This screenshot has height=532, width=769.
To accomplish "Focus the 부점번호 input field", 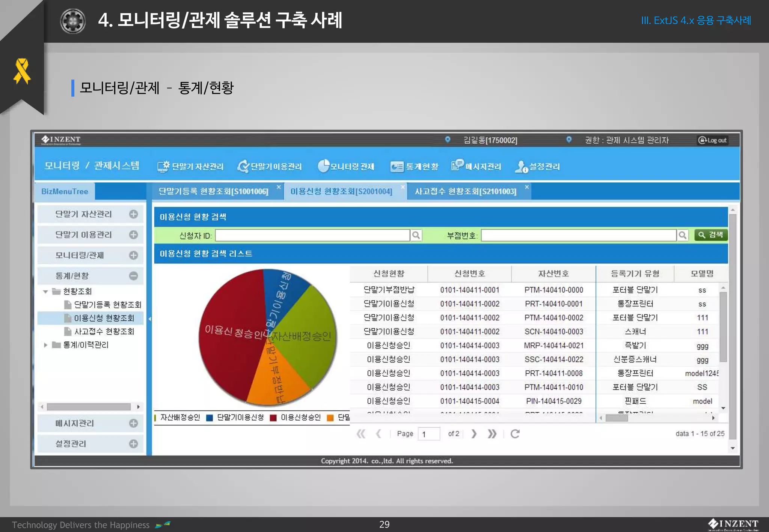I will (579, 235).
